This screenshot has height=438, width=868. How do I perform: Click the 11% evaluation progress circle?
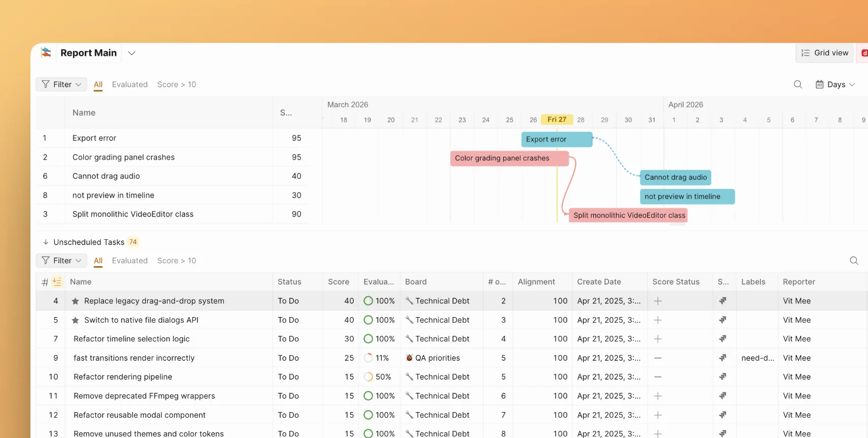coord(369,358)
